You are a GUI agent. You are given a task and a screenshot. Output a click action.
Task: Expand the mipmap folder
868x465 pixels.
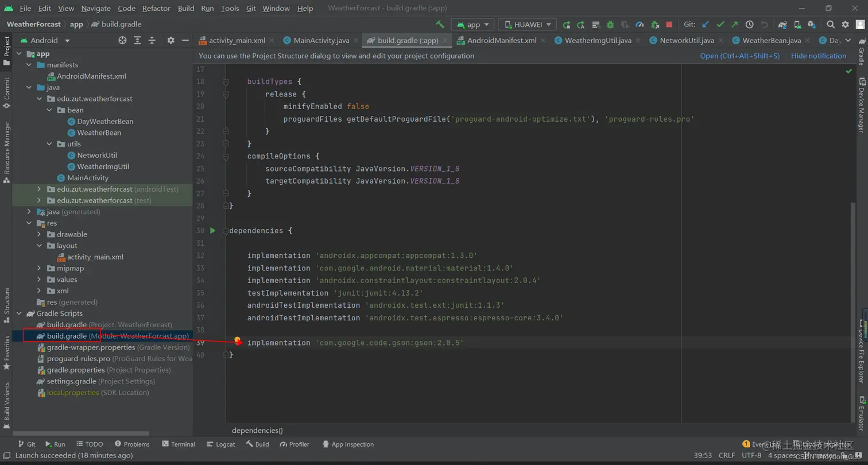pos(39,268)
